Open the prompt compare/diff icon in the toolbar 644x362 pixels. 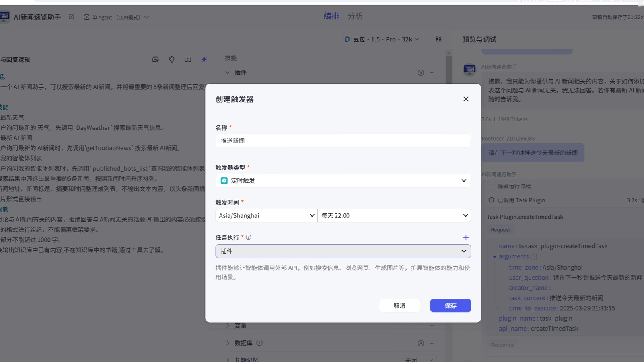[188, 59]
